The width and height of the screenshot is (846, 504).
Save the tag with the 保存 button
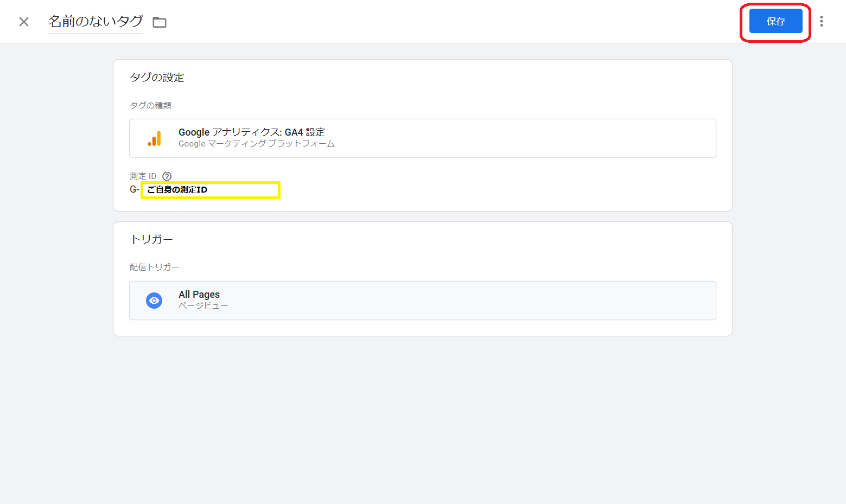pyautogui.click(x=776, y=21)
